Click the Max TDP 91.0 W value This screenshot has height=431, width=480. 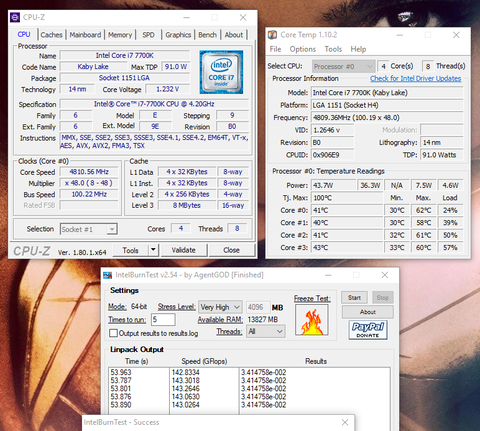point(176,67)
